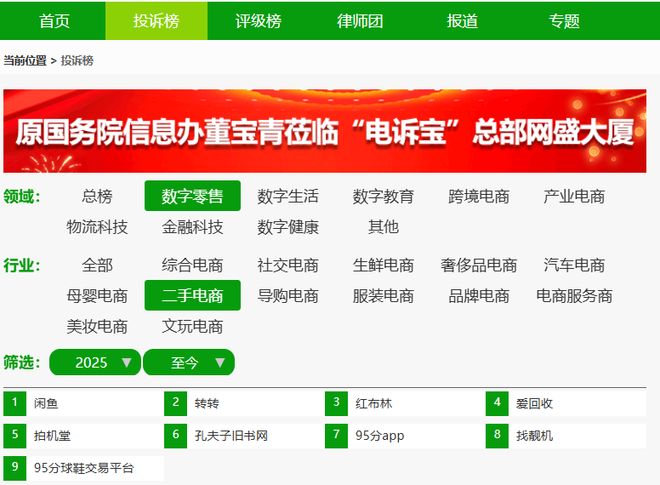The width and height of the screenshot is (660, 485).
Task: Open the 孔夫子旧书网 ranking entry
Action: point(231,436)
